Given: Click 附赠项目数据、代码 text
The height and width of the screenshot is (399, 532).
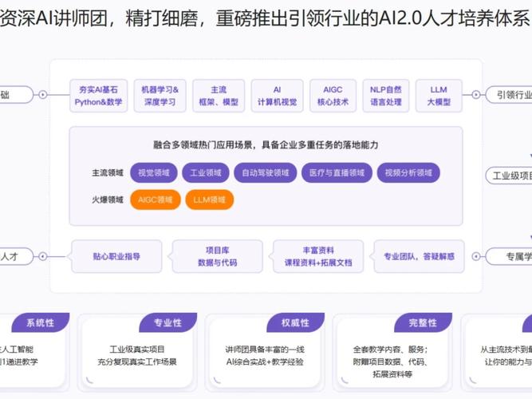Looking at the screenshot, I should [389, 361].
